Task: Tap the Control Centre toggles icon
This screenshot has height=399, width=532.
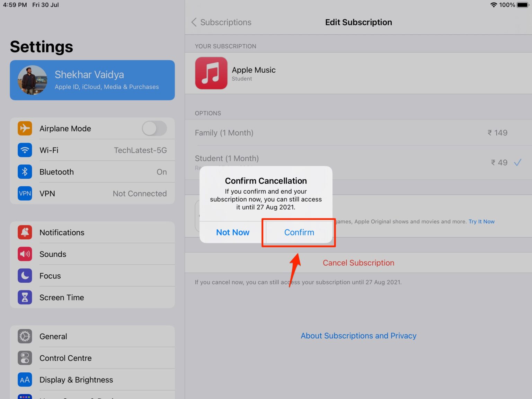Action: (25, 358)
